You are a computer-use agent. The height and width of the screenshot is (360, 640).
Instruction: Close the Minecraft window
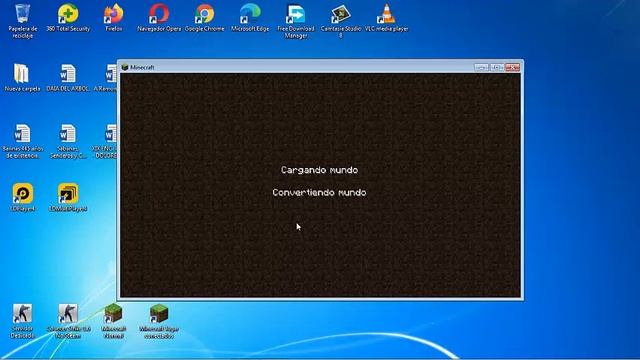513,67
